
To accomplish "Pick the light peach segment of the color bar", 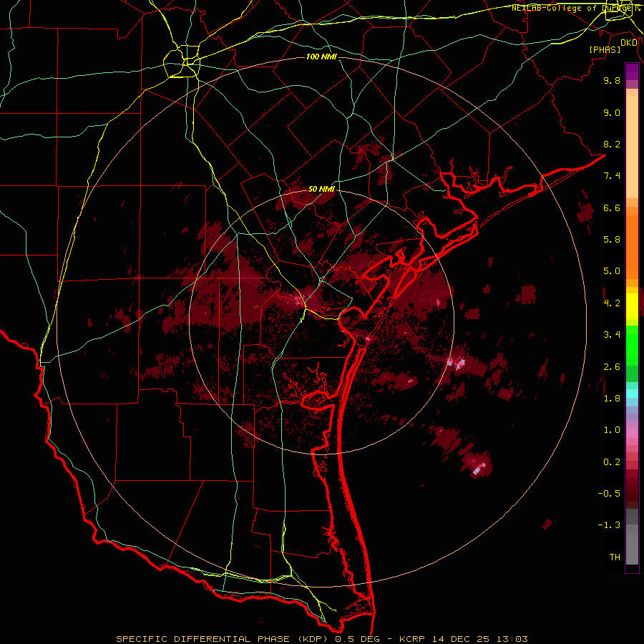I will tap(632, 147).
